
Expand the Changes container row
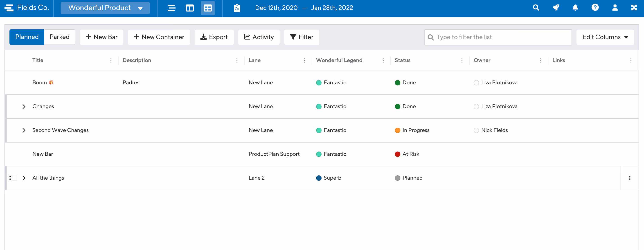24,107
